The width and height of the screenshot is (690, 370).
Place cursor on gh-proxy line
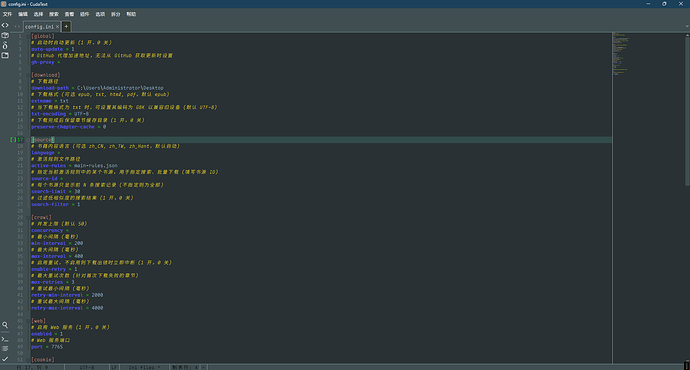tap(45, 62)
